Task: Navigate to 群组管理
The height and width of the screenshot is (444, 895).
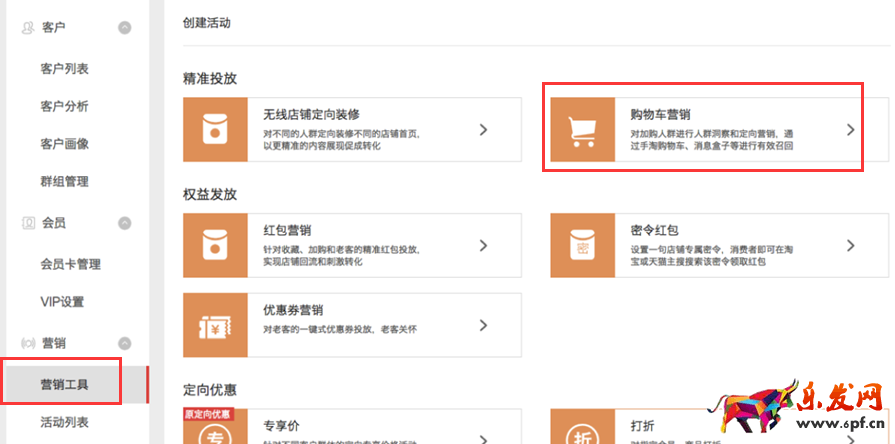Action: [x=65, y=182]
